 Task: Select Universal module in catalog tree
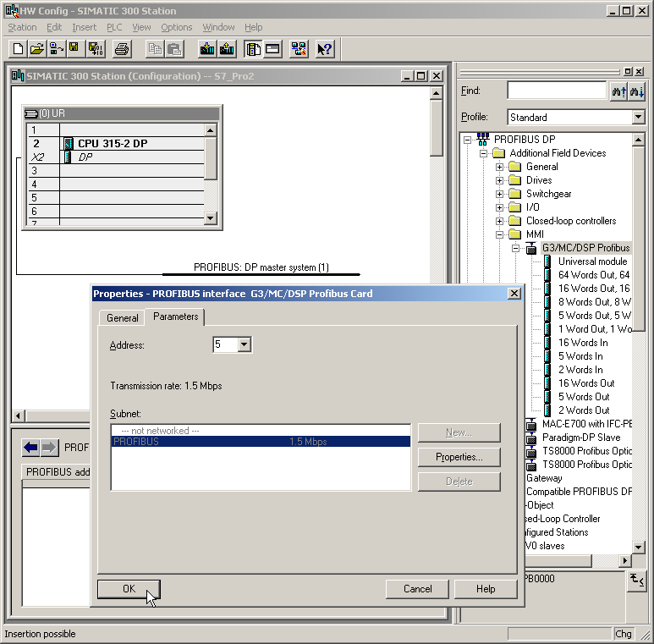(593, 261)
